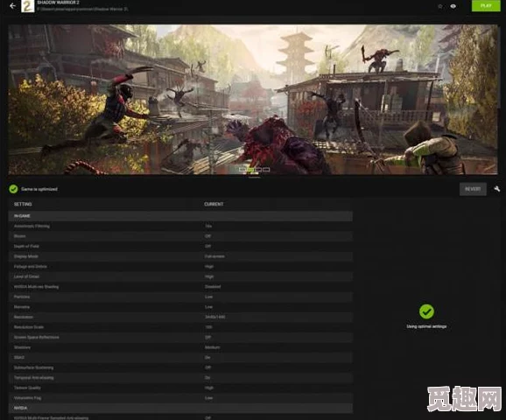This screenshot has height=420, width=506.
Task: Click the Medium shadows value
Action: pyautogui.click(x=213, y=347)
